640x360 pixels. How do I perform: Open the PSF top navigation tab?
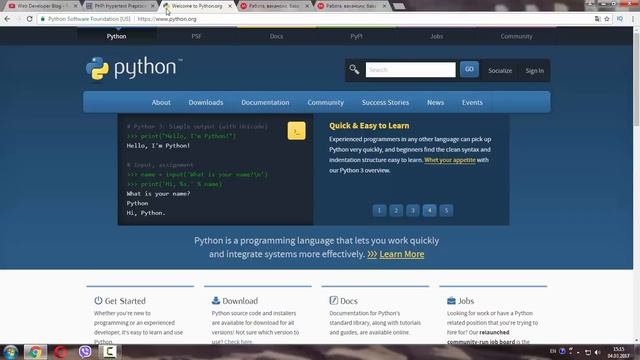click(x=196, y=36)
